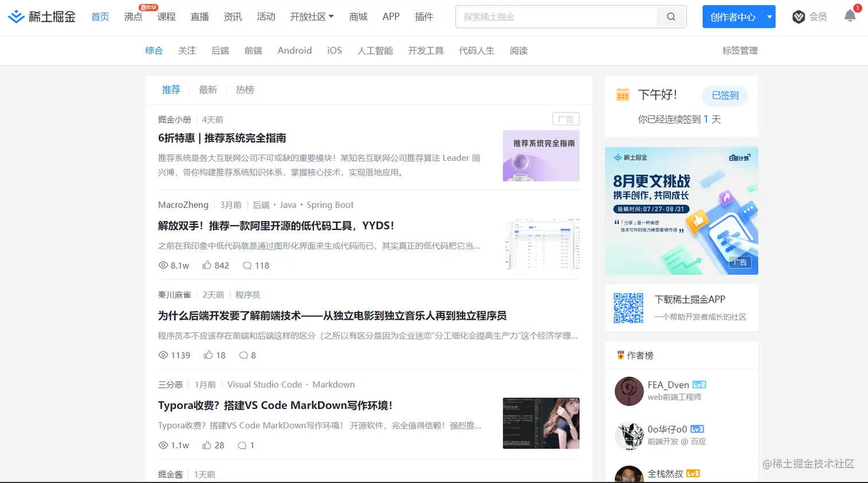Click FEA_Dven's avatar
The height and width of the screenshot is (483, 868).
629,391
